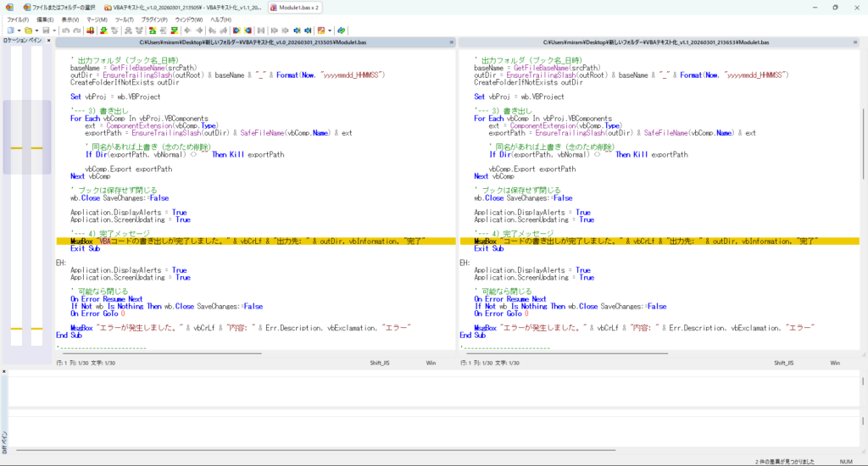Viewport: 868px width, 466px height.
Task: Open the プラグイン(P) menu
Action: tap(153, 19)
